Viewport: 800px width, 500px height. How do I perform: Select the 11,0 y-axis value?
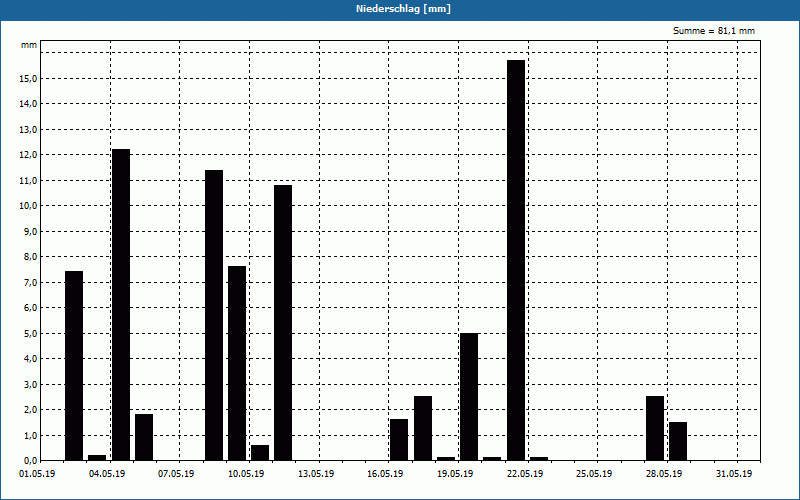(29, 180)
